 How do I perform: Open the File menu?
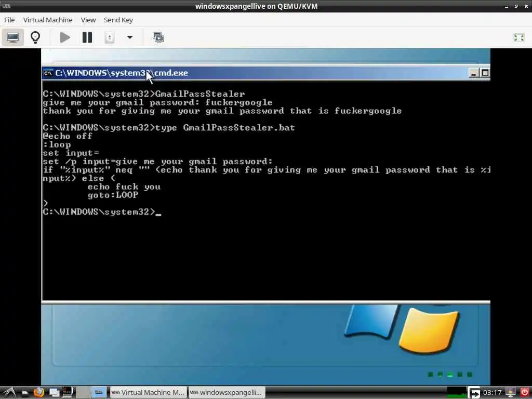tap(9, 20)
